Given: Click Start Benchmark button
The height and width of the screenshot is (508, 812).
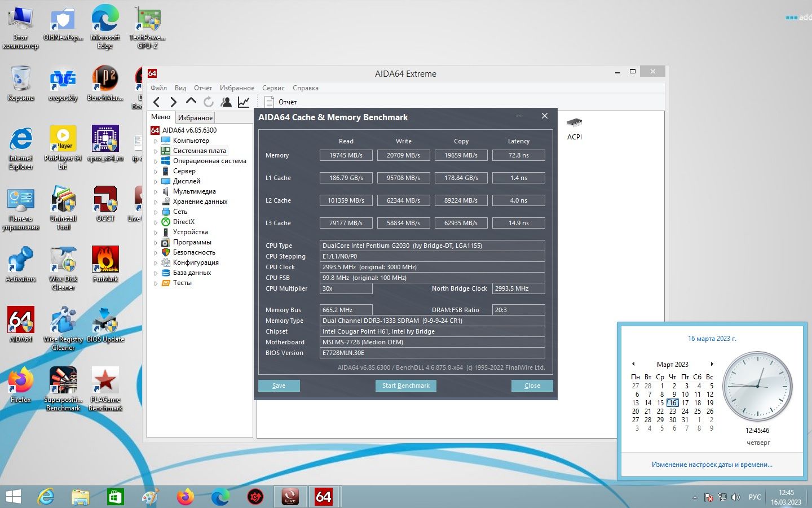Looking at the screenshot, I should click(x=406, y=386).
